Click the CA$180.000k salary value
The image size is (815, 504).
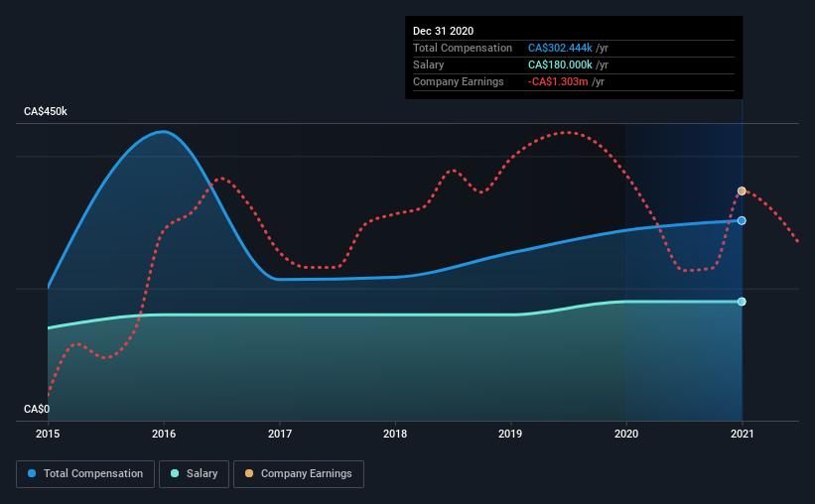560,64
